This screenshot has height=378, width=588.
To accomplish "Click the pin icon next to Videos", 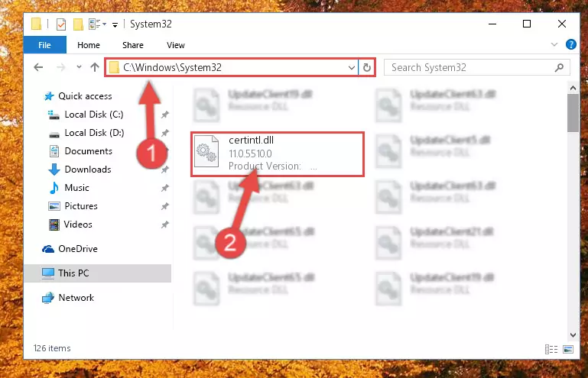I will (164, 225).
